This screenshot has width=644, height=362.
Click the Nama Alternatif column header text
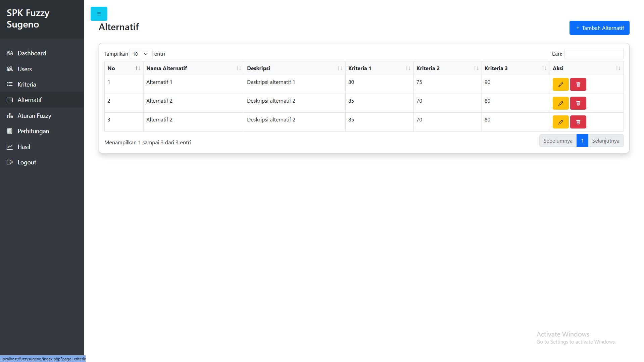coord(166,68)
